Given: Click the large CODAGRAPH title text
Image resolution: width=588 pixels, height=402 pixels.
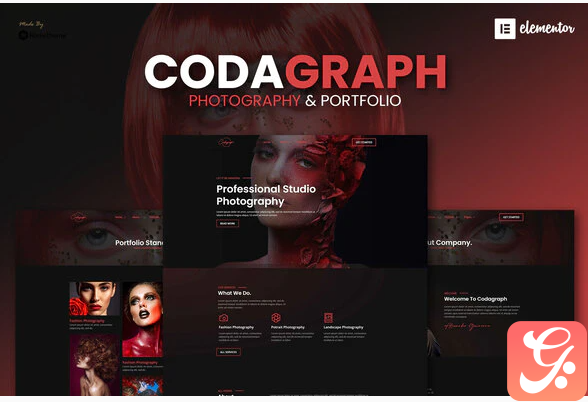Looking at the screenshot, I should click(x=296, y=72).
